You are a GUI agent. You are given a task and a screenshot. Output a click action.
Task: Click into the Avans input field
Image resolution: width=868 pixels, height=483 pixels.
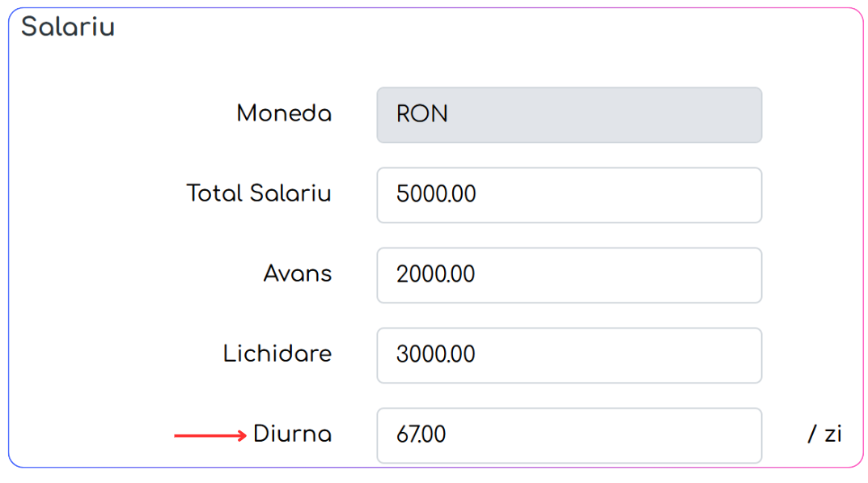(569, 275)
